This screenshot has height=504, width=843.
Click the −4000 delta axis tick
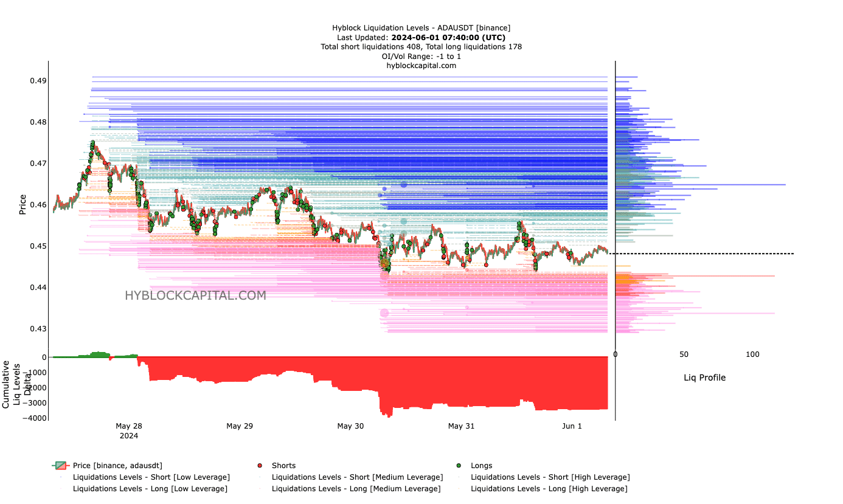pos(35,418)
